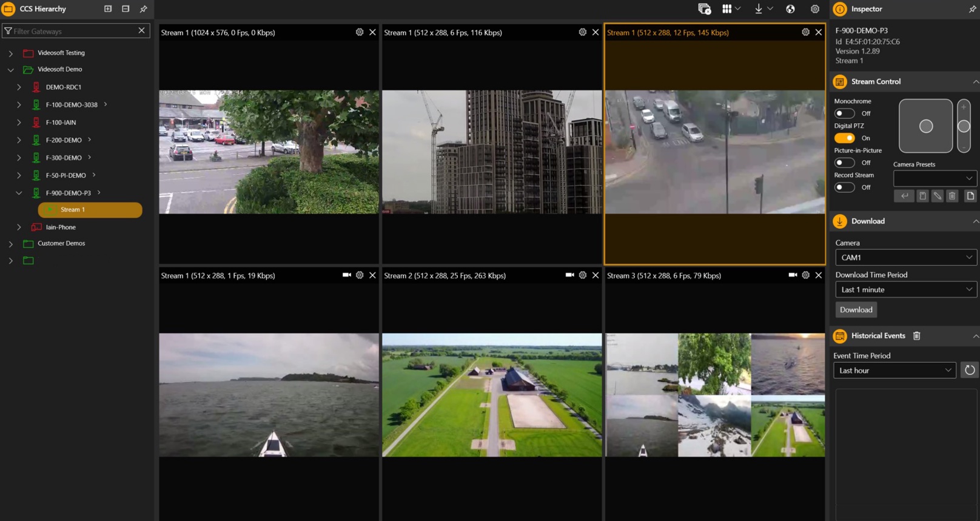
Task: Select Customer Demos folder in the tree
Action: click(x=61, y=244)
